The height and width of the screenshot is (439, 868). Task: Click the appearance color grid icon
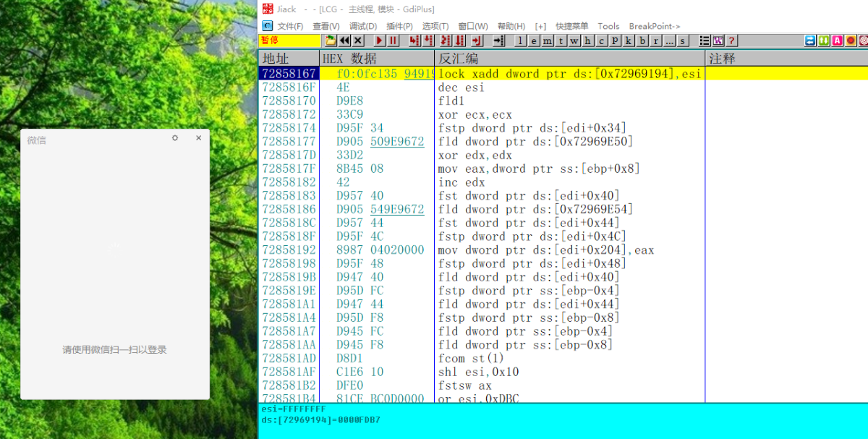[x=718, y=41]
